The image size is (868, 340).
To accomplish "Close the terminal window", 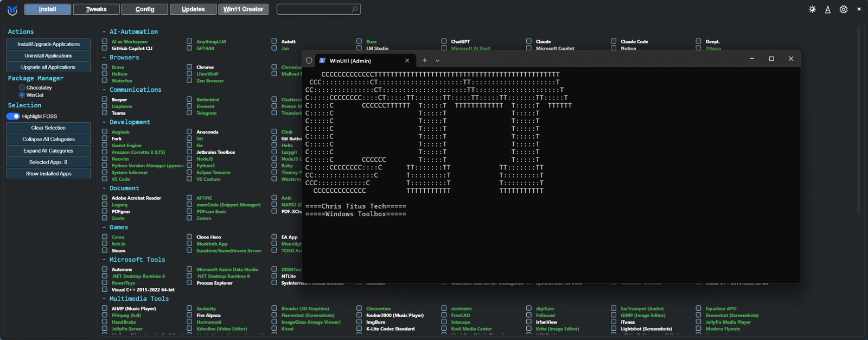I will (x=791, y=59).
